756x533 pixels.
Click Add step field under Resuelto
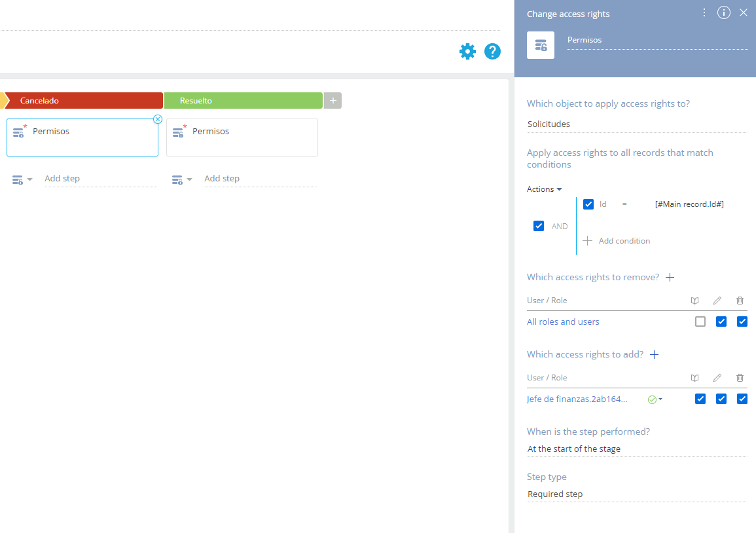(260, 179)
